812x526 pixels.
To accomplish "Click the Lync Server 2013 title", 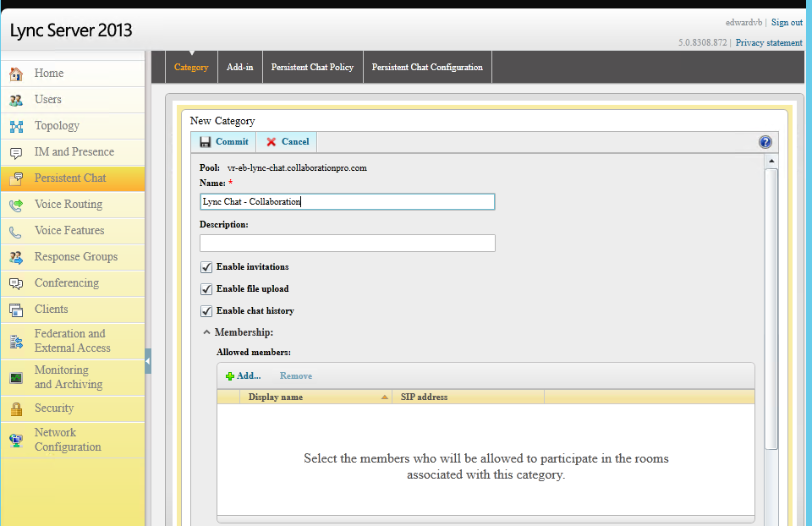I will (x=71, y=30).
